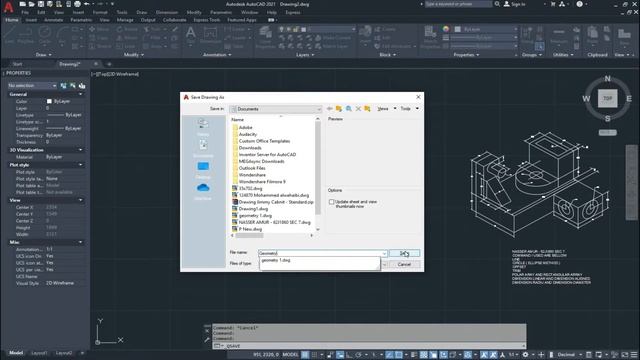Open the Dimension menu in menu bar
640x360 pixels.
coord(167,12)
